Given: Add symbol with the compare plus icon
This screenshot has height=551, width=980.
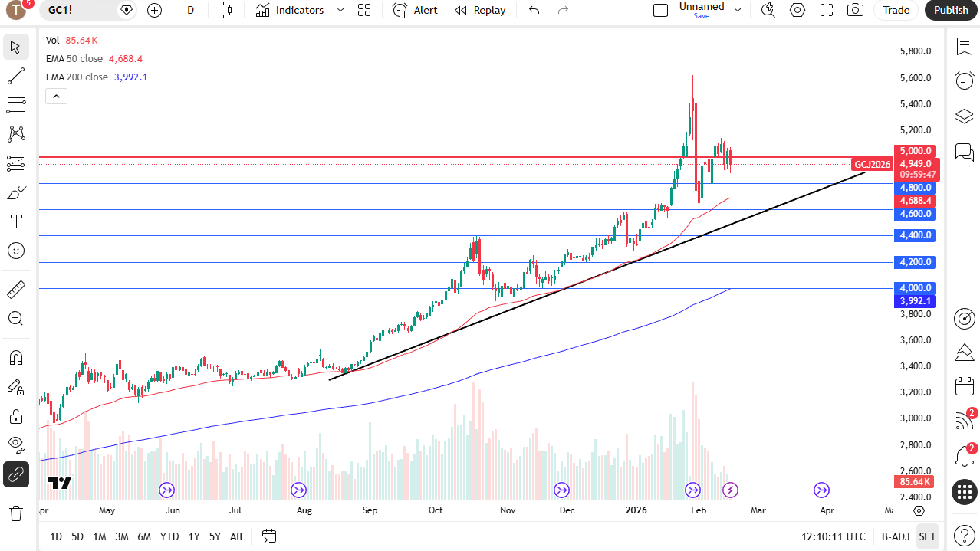Looking at the screenshot, I should tap(154, 10).
